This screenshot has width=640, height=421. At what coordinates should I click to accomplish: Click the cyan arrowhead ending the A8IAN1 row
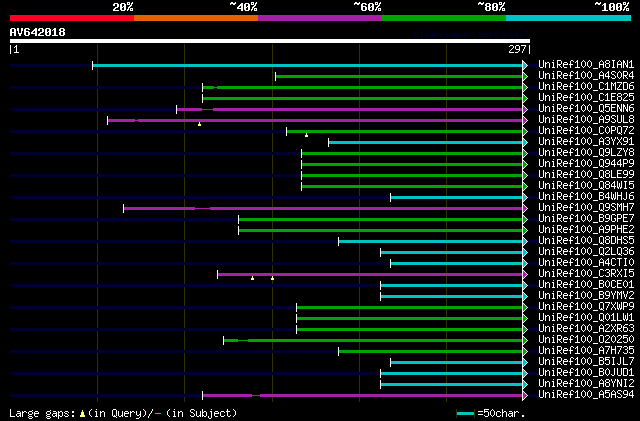point(525,65)
